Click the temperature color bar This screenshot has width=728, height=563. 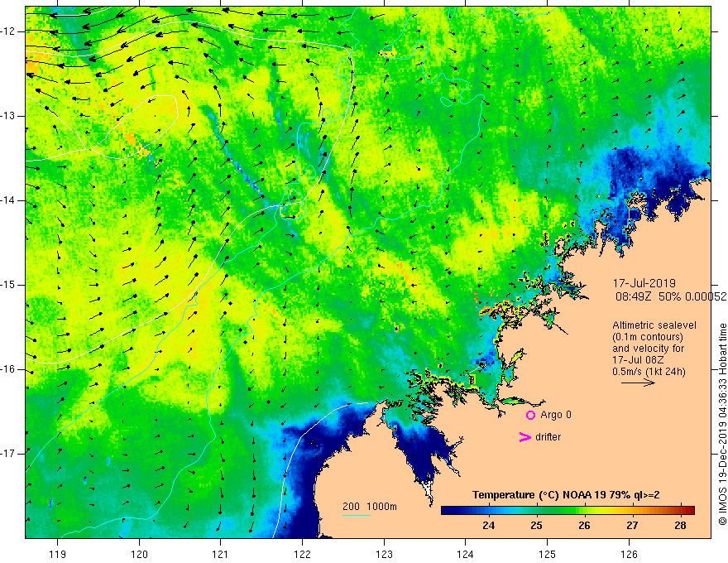[568, 510]
